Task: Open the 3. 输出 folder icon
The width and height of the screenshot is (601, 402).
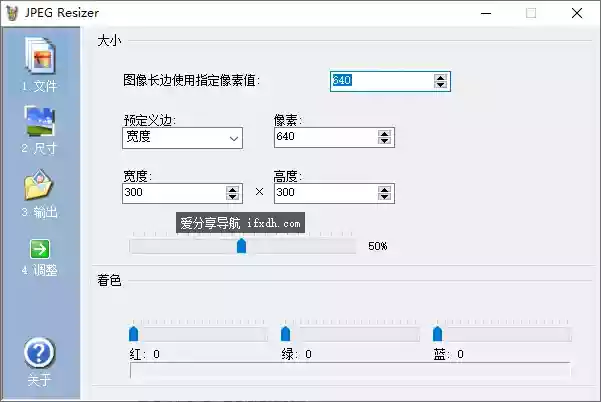Action: (38, 185)
